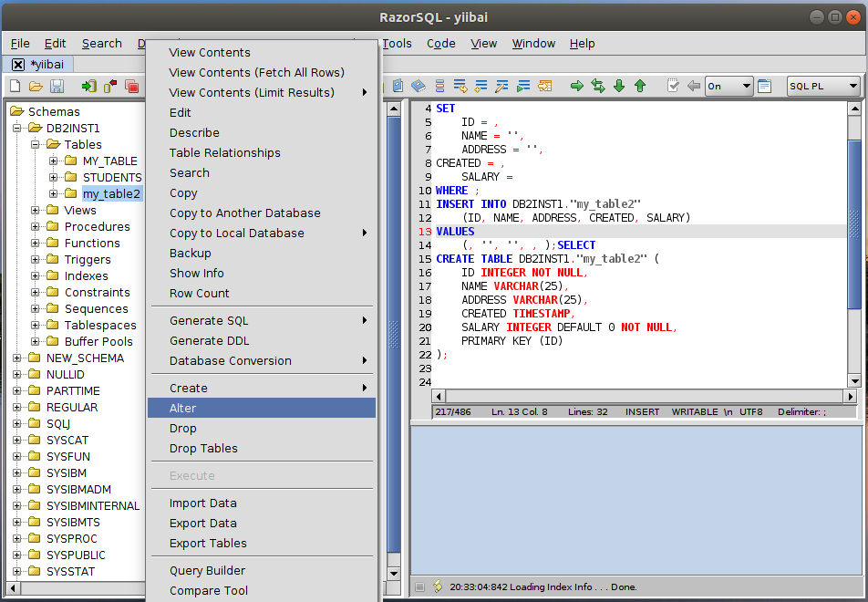
Task: Click the Save floppy disk icon
Action: click(x=57, y=86)
